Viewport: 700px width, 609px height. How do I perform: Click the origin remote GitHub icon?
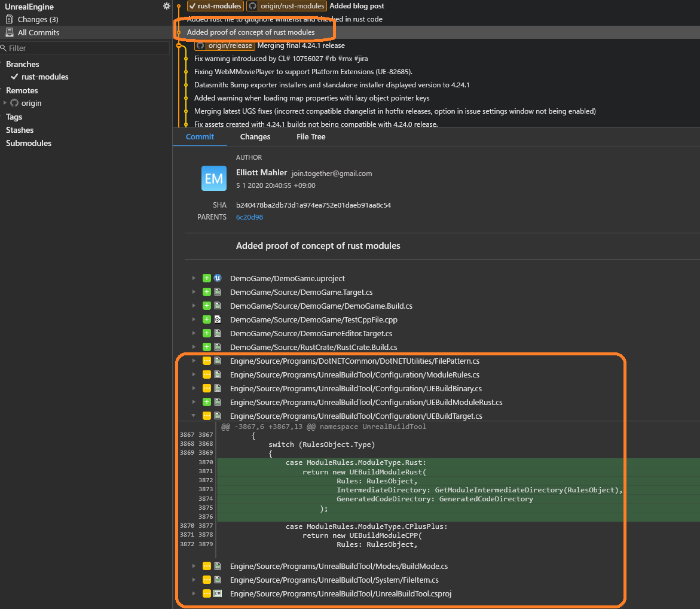point(14,103)
